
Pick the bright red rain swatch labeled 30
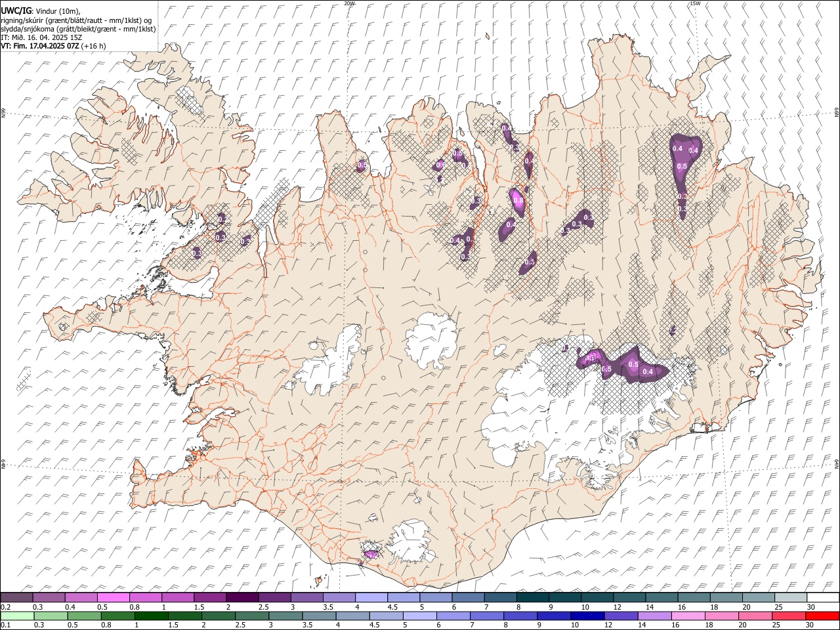click(x=822, y=616)
